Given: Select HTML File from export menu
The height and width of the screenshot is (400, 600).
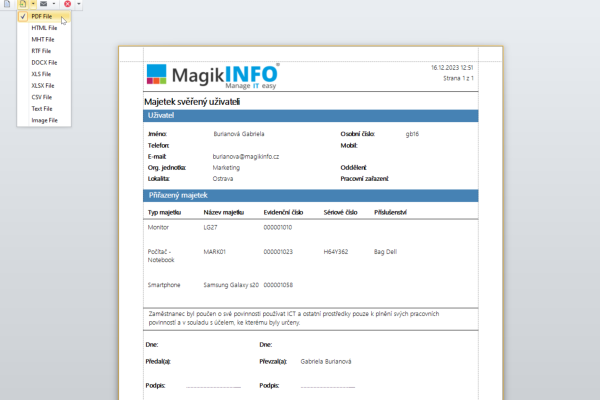Looking at the screenshot, I should click(x=44, y=28).
